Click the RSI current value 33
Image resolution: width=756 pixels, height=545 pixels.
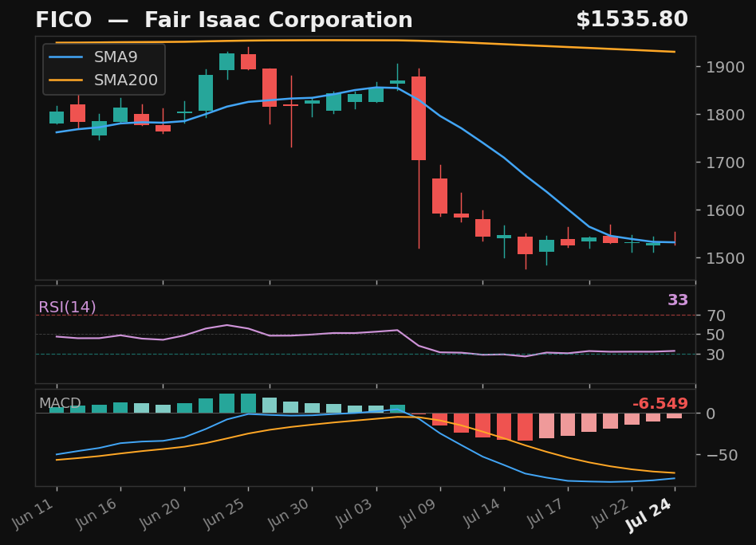[x=677, y=300]
